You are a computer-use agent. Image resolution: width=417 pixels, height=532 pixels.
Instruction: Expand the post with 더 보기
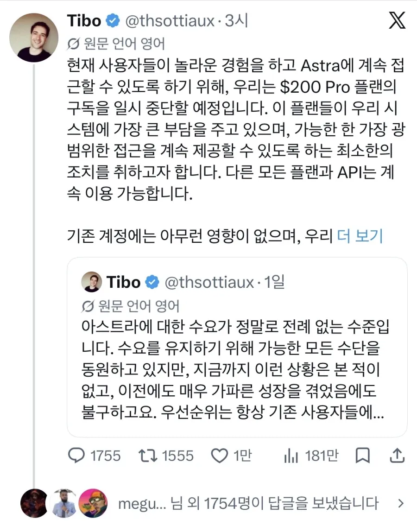click(x=360, y=236)
